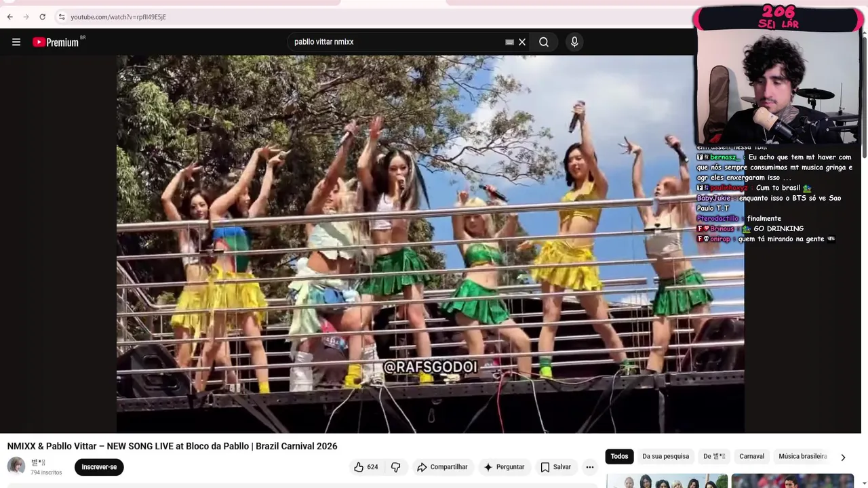
Task: Click the Salvar save button
Action: (x=556, y=467)
